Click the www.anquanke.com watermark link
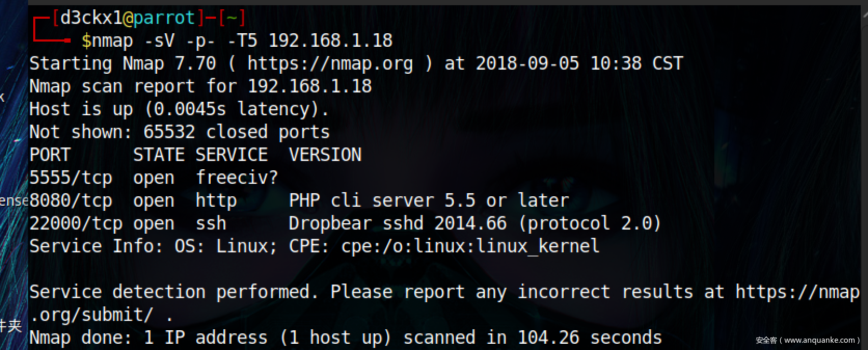The width and height of the screenshot is (868, 350). 819,340
